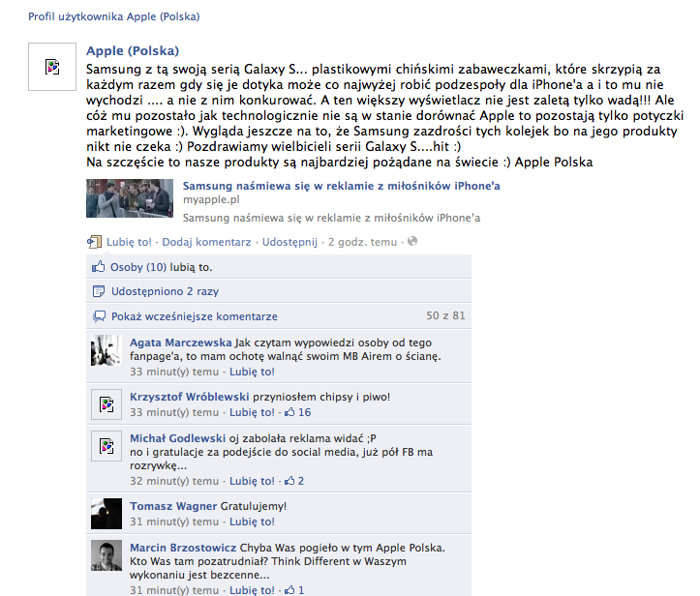Open Tomasz Wagner's profile name

pyautogui.click(x=173, y=506)
